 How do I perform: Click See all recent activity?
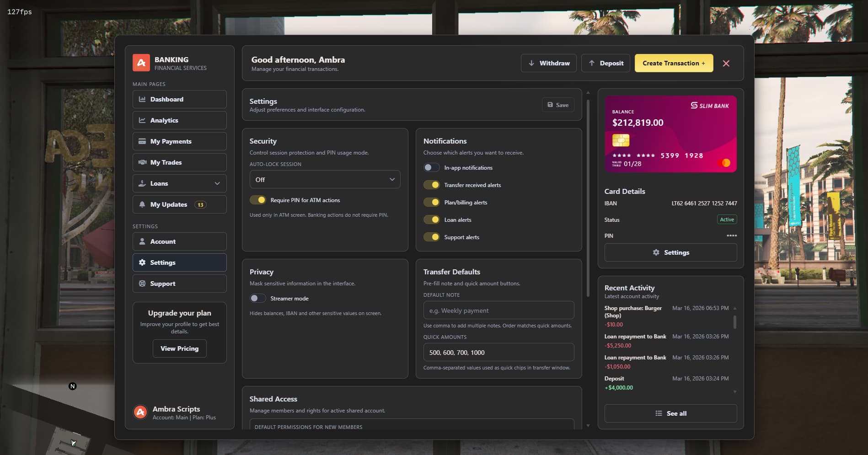tap(670, 413)
